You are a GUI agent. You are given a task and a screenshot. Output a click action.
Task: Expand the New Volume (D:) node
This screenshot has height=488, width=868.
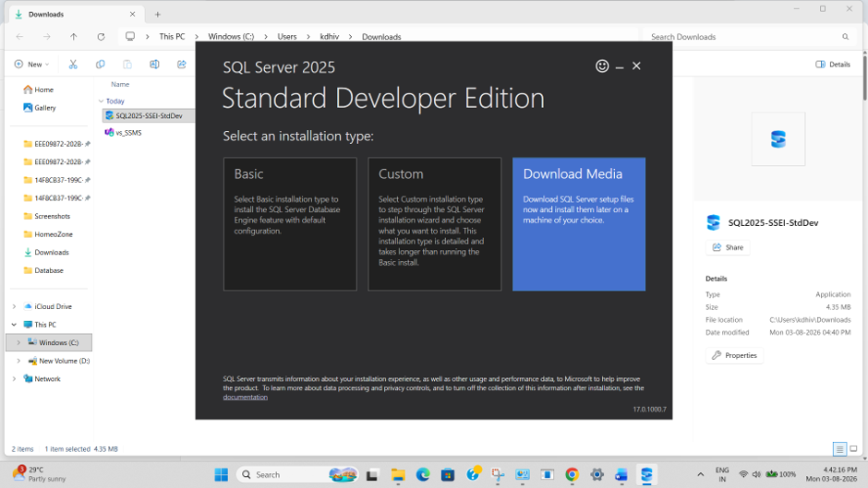click(x=18, y=361)
